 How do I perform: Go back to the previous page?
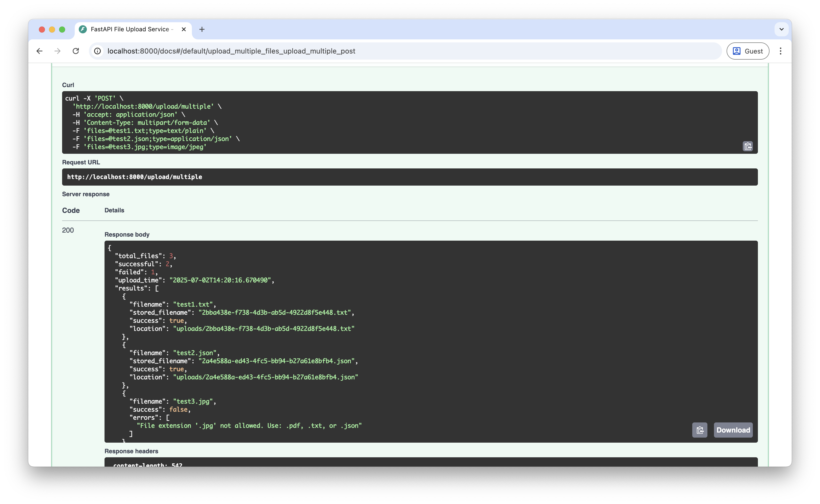(39, 51)
